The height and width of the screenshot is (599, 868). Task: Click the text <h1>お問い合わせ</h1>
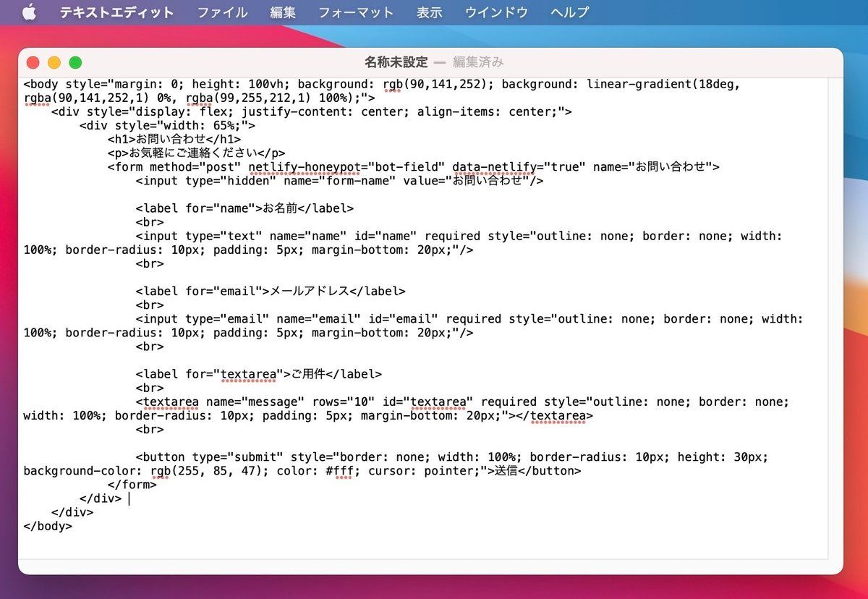(174, 139)
